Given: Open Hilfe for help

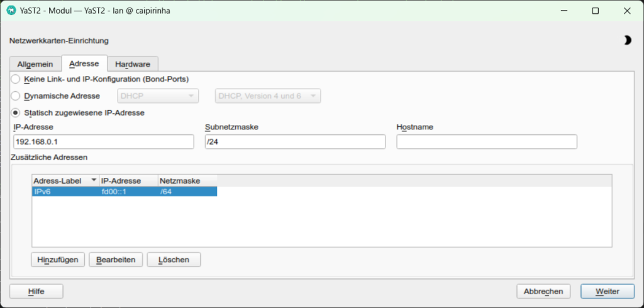Looking at the screenshot, I should [36, 292].
